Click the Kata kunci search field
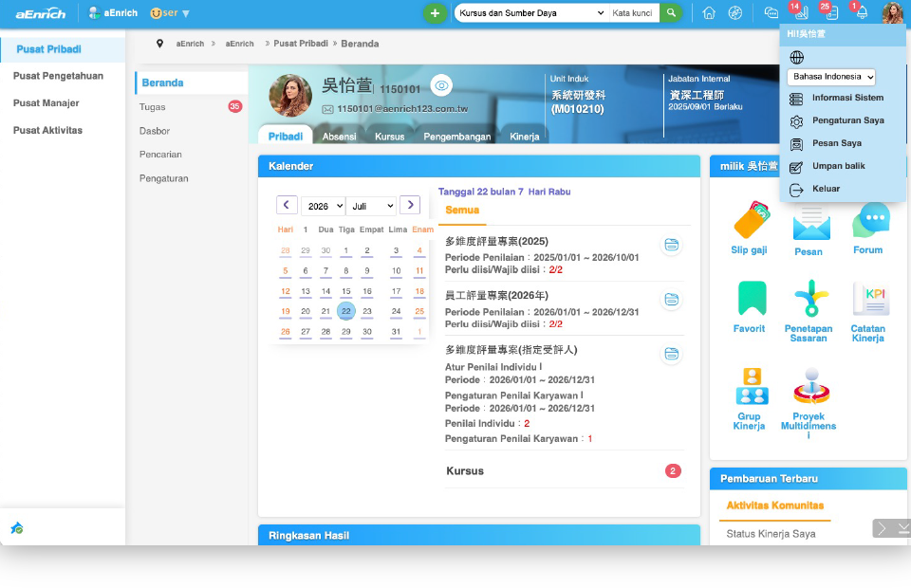Viewport: 911px width, 588px height. [x=633, y=12]
